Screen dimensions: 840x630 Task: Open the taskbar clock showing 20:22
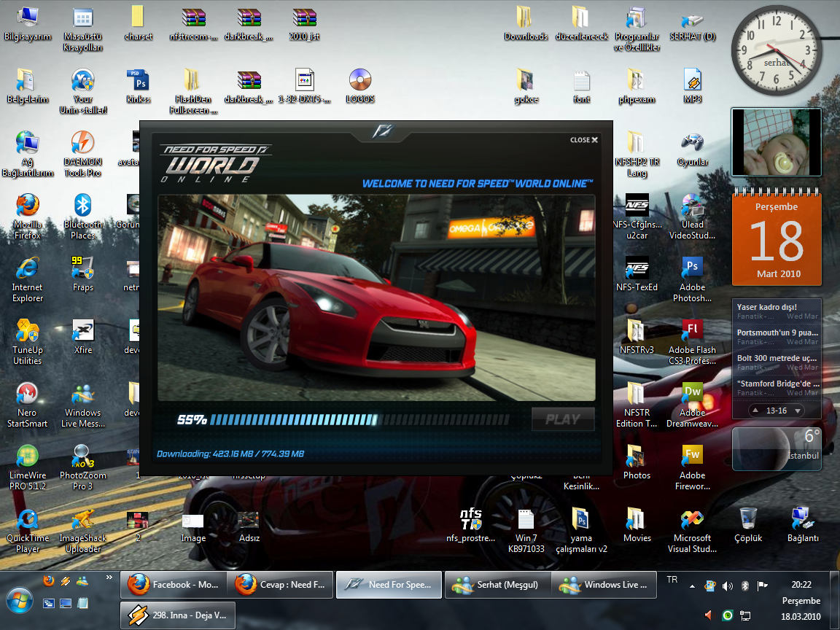[801, 585]
